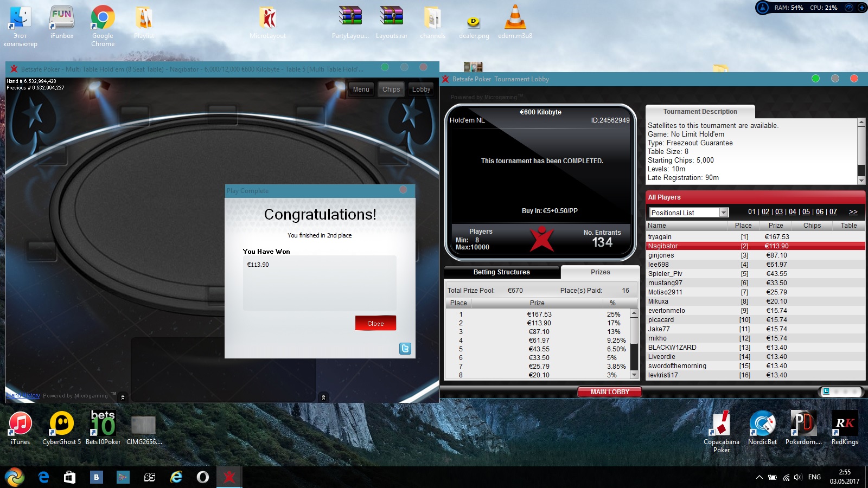Expand the table bottom panel chevron on right

(323, 397)
